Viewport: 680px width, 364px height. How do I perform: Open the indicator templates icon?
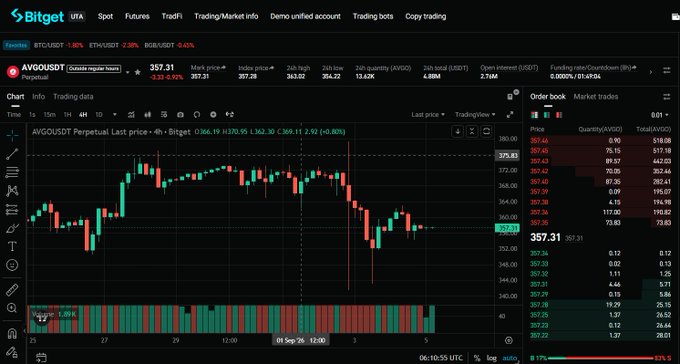click(164, 115)
